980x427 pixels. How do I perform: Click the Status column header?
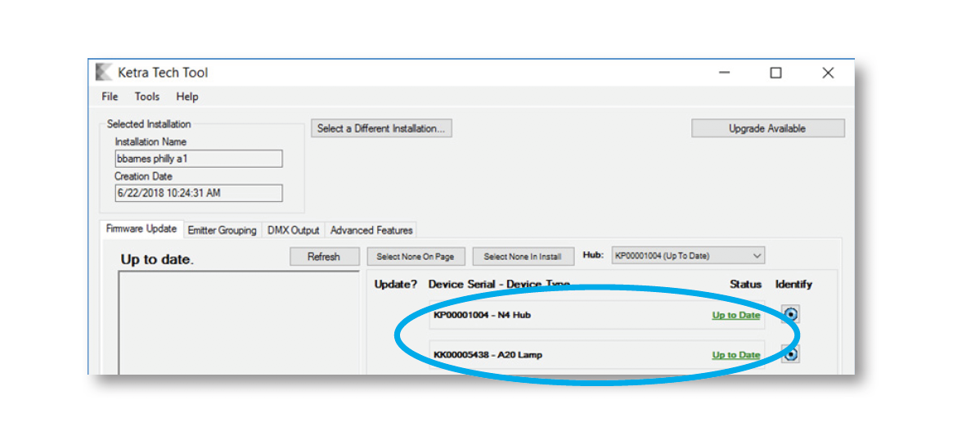[x=745, y=284]
